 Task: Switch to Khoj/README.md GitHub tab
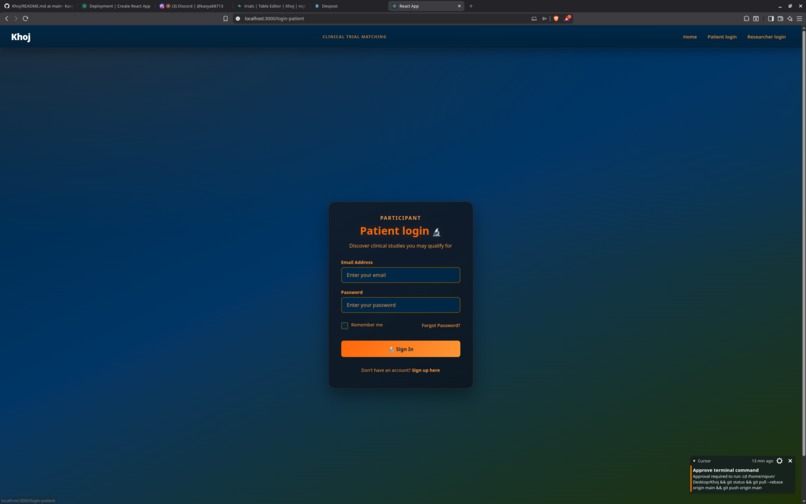coord(39,6)
